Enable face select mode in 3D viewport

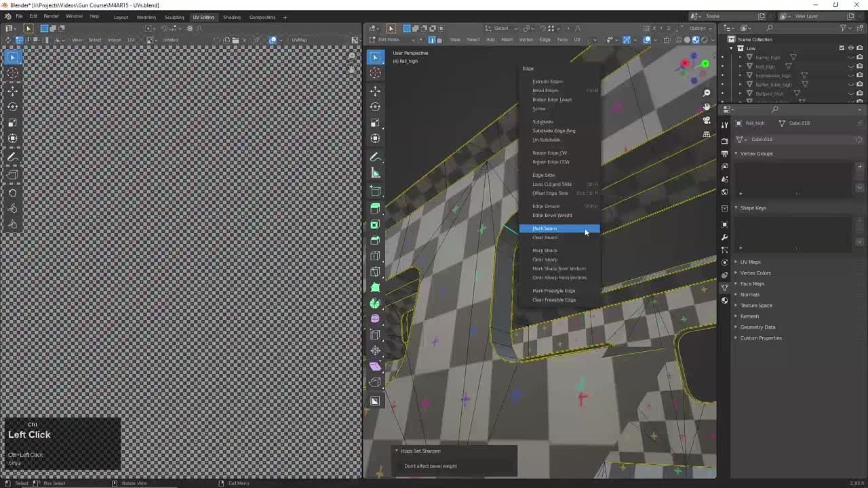pyautogui.click(x=439, y=39)
